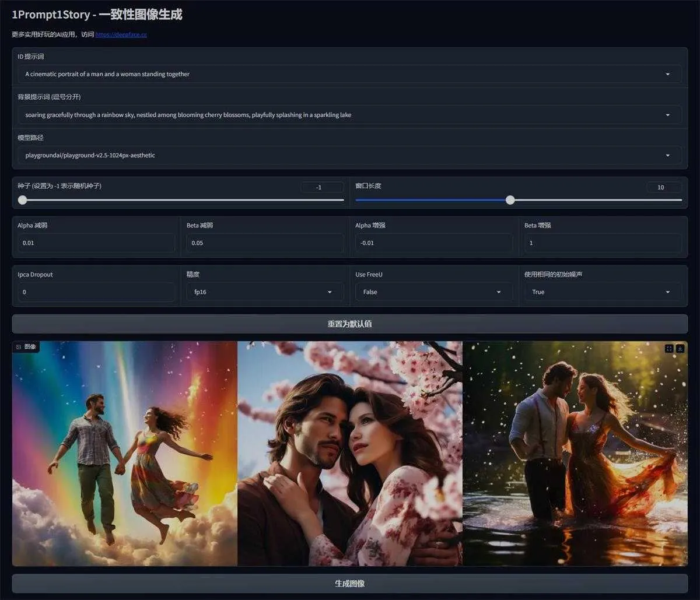Click the Ipca Dropout input field
This screenshot has width=700, height=600.
[x=96, y=292]
